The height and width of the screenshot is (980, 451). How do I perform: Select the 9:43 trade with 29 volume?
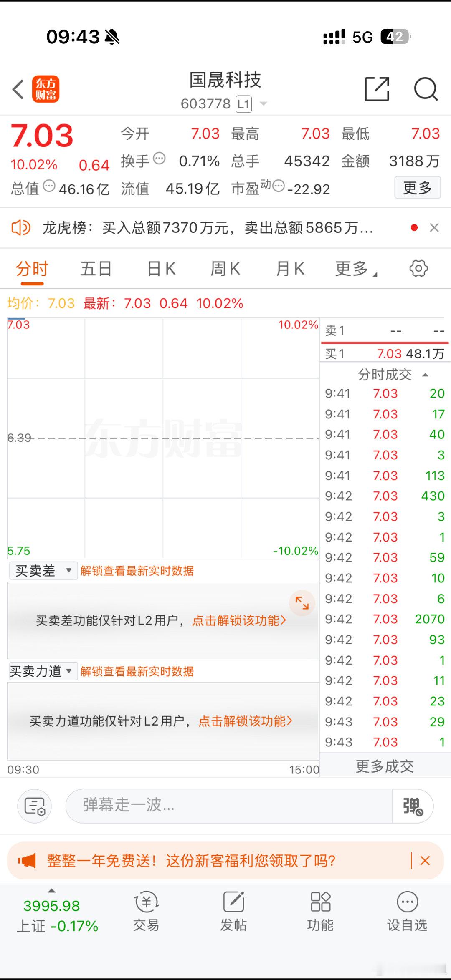pyautogui.click(x=385, y=722)
